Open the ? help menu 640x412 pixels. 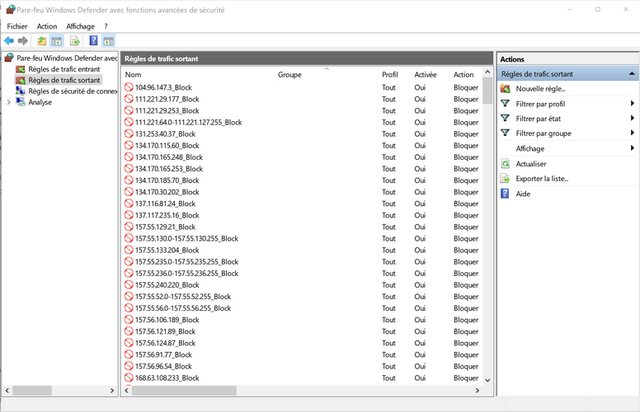106,26
